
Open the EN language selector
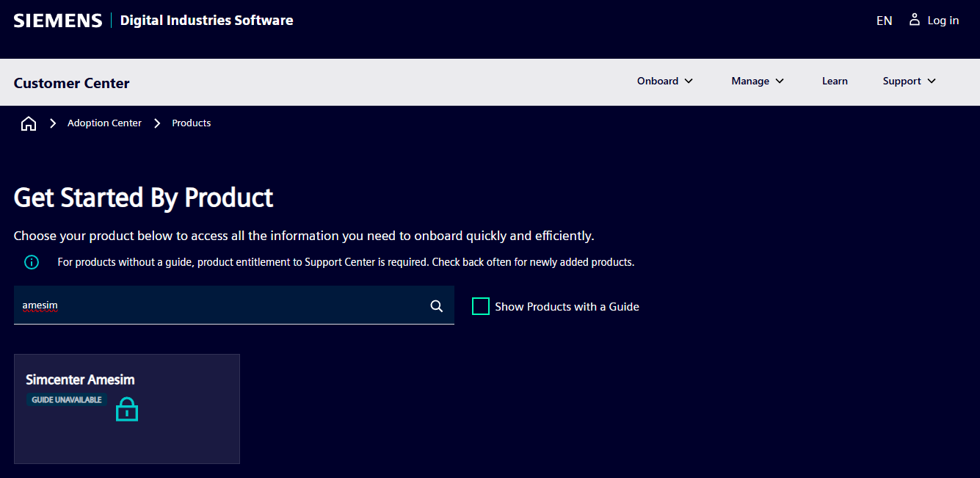tap(885, 21)
